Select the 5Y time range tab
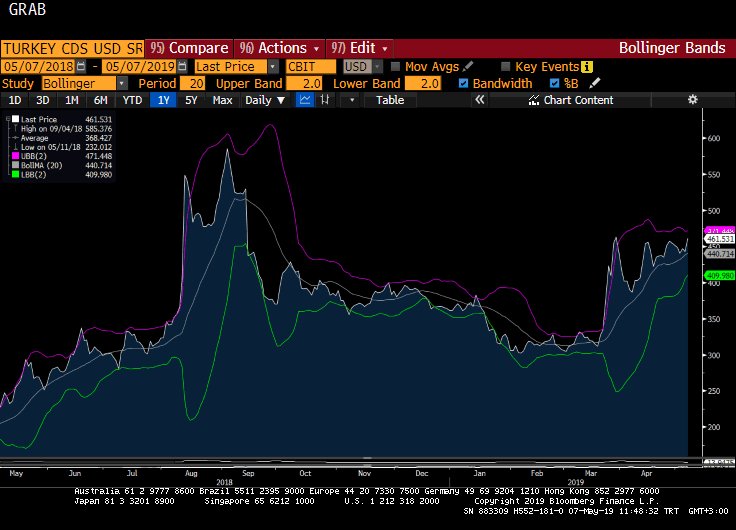Image resolution: width=736 pixels, height=530 pixels. (191, 100)
